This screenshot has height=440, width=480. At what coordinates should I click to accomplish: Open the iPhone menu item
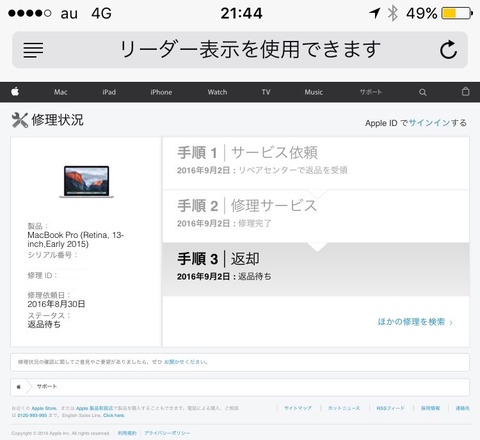161,92
